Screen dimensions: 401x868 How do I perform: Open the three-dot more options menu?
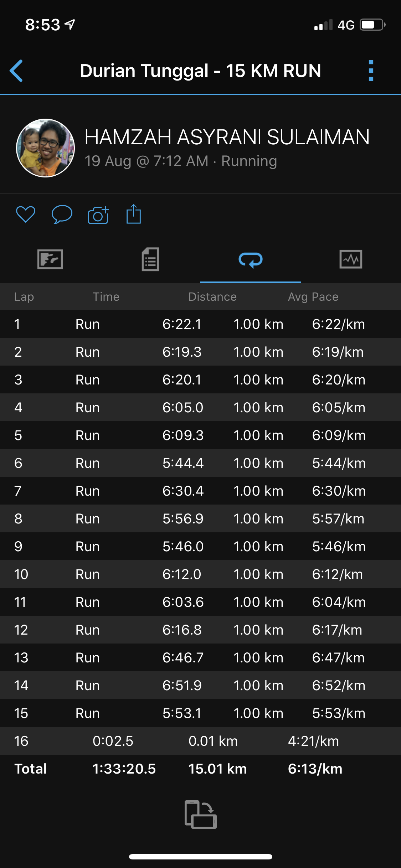[371, 71]
